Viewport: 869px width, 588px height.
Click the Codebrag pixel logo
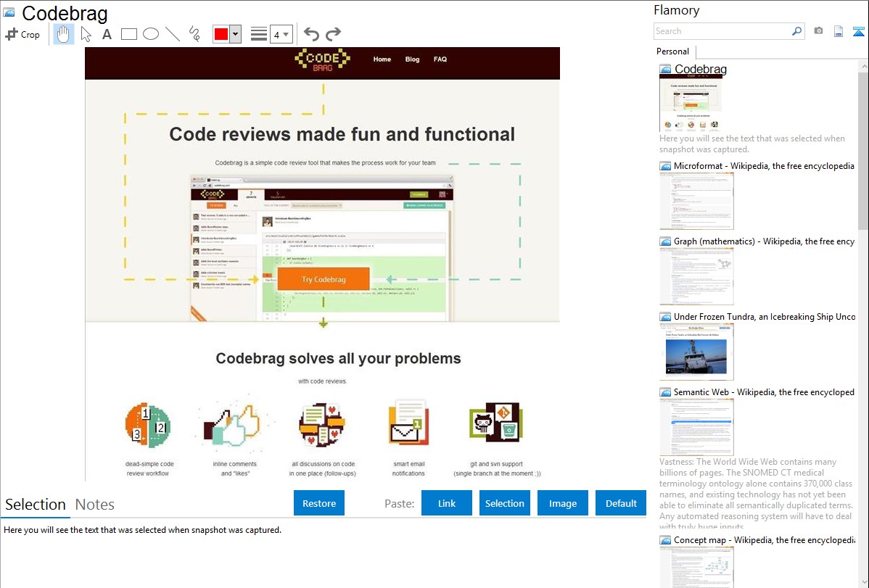point(323,60)
